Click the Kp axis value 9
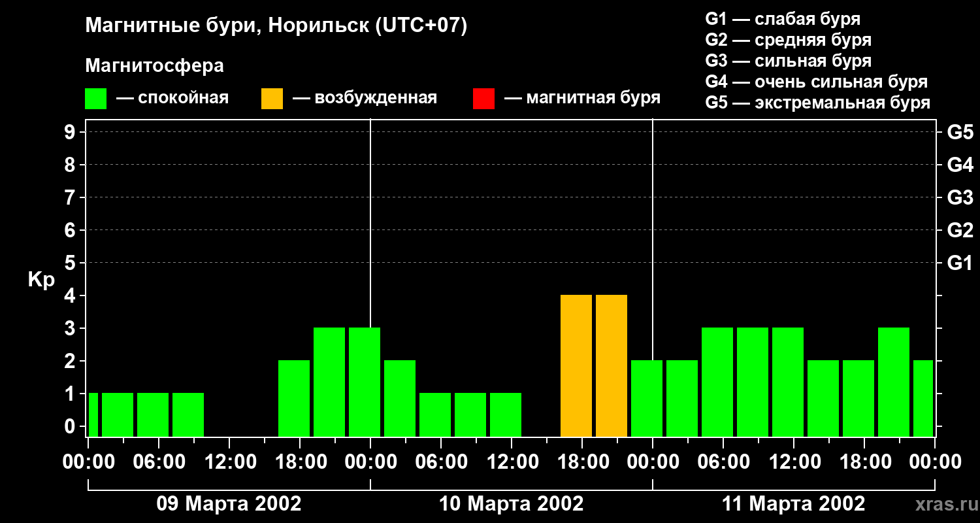Image resolution: width=980 pixels, height=523 pixels. coord(71,132)
